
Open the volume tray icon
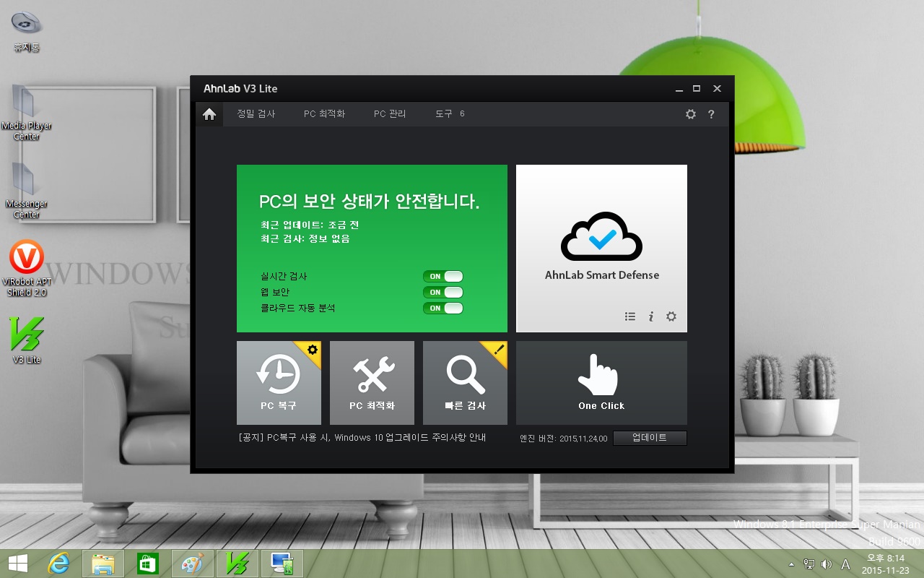click(827, 564)
